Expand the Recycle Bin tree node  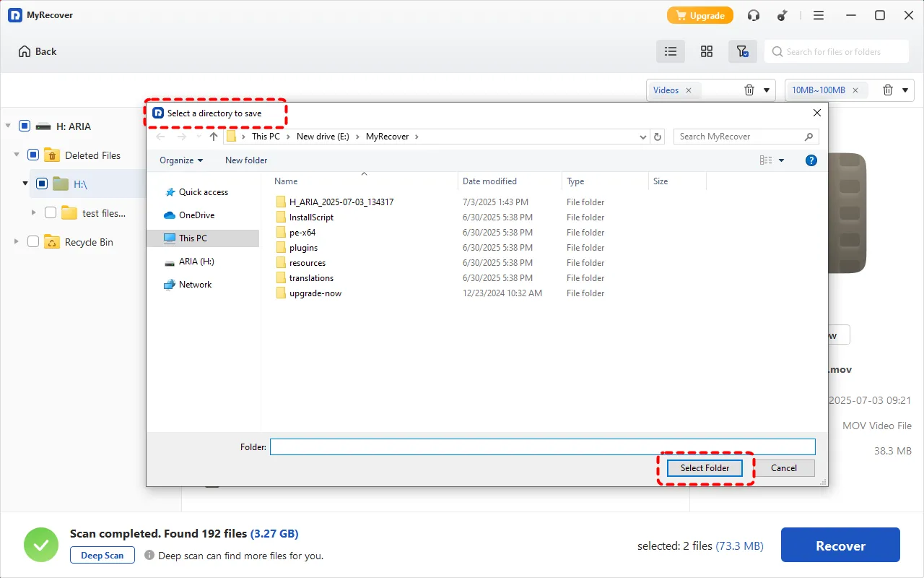pyautogui.click(x=17, y=242)
